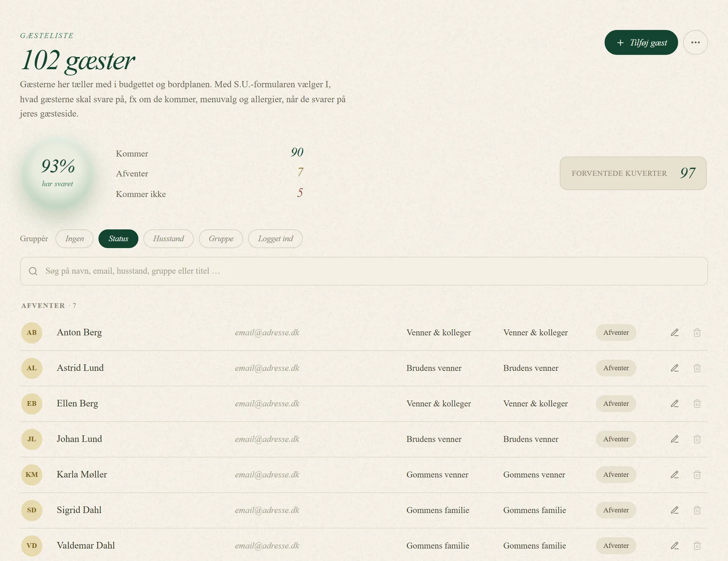Click the Tilføj gæst button

pos(641,42)
